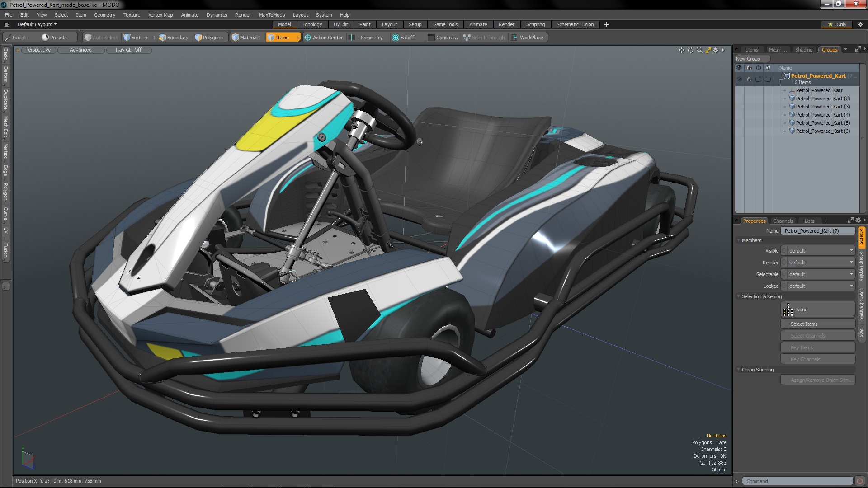Screen dimensions: 868x488
Task: Click the Command input field
Action: (x=797, y=481)
